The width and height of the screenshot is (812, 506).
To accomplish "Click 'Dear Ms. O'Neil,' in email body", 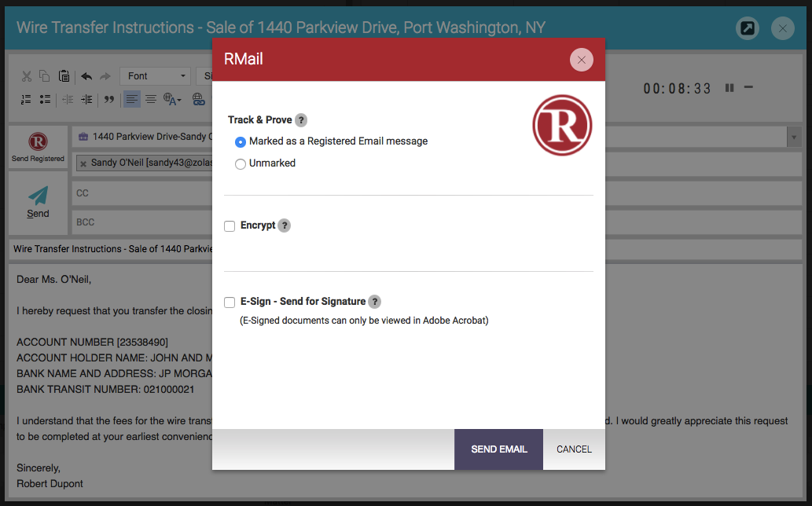I will pyautogui.click(x=54, y=280).
